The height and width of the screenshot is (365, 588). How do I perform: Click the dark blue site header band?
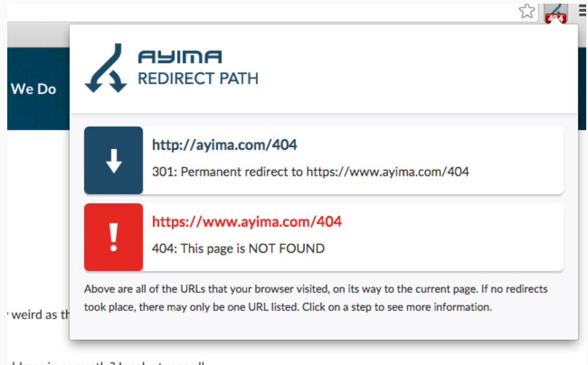36,114
